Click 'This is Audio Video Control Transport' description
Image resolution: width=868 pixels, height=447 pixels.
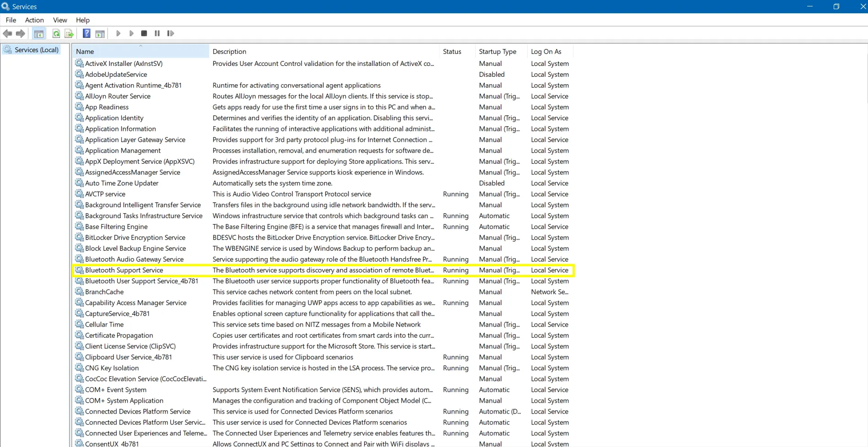[x=292, y=194]
